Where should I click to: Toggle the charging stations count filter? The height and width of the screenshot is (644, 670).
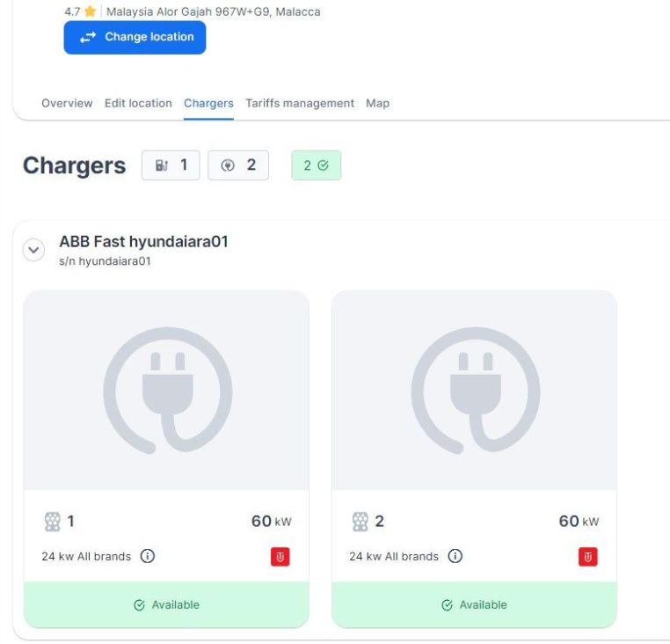click(171, 165)
